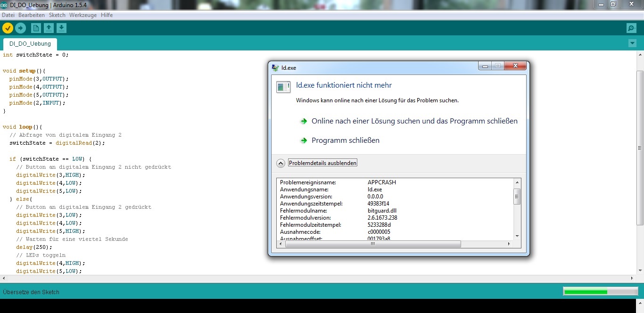The height and width of the screenshot is (313, 644).
Task: Save the sketch via the toolbar save icon
Action: [x=61, y=28]
